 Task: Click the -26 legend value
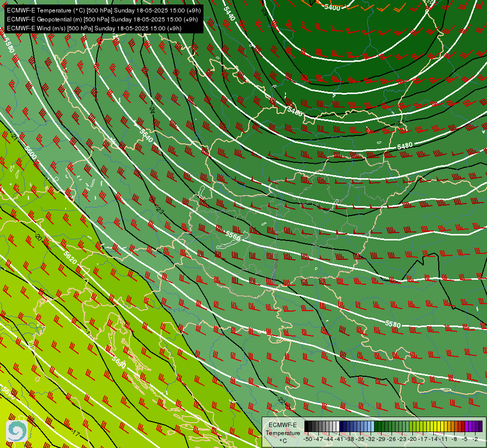[x=392, y=439]
